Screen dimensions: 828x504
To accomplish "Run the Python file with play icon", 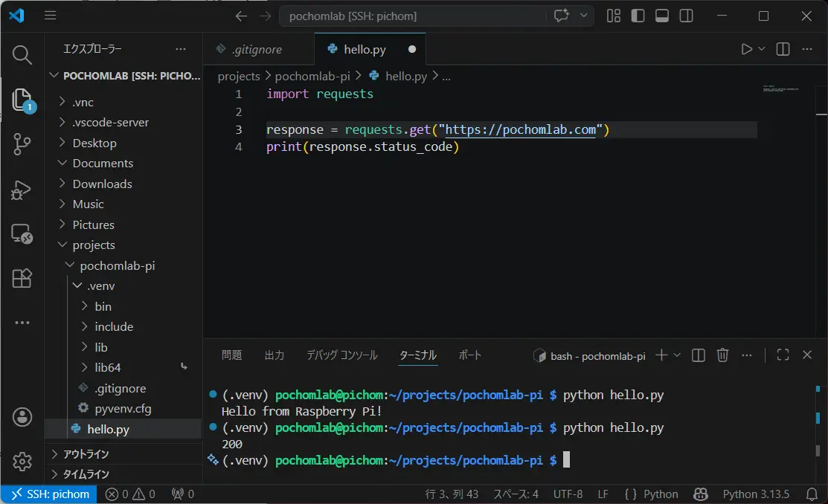I will pyautogui.click(x=746, y=49).
